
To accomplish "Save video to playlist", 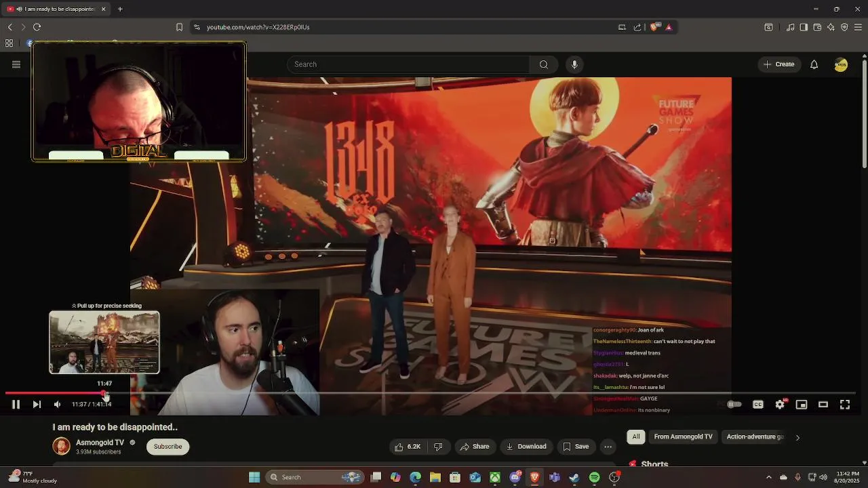I will click(576, 447).
